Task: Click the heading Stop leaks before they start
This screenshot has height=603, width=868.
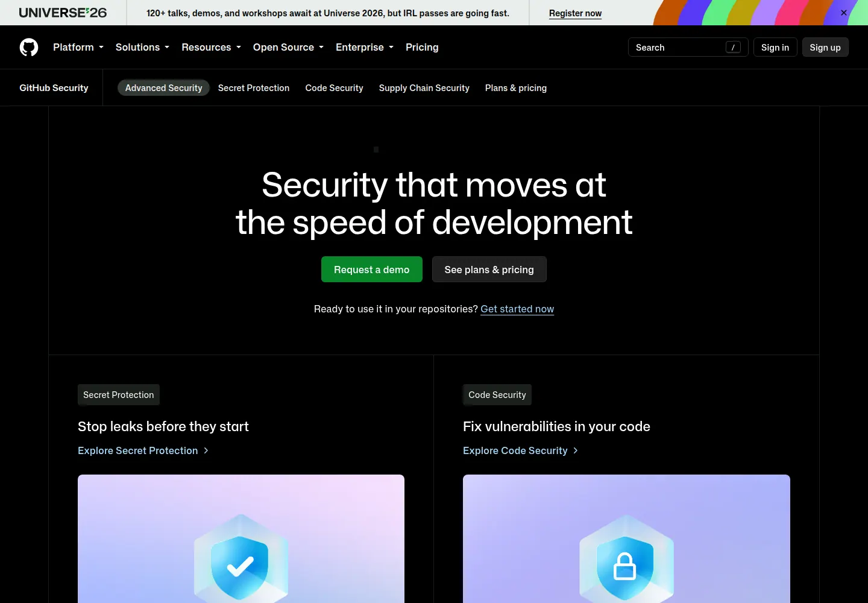Action: [163, 426]
